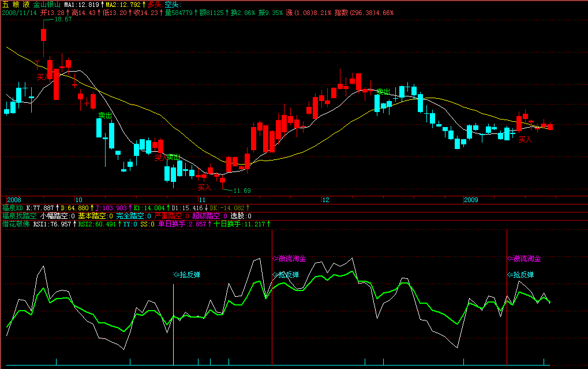Click the 抢反弹 label in January 2009
This screenshot has width=588, height=369.
click(520, 275)
